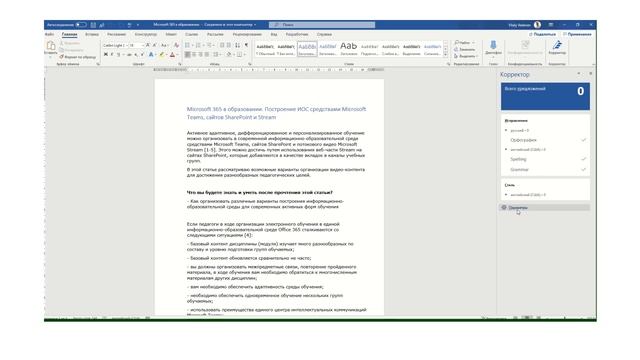This screenshot has height=360, width=640.
Task: Toggle paragraph marks (¶) display
Action: [246, 45]
